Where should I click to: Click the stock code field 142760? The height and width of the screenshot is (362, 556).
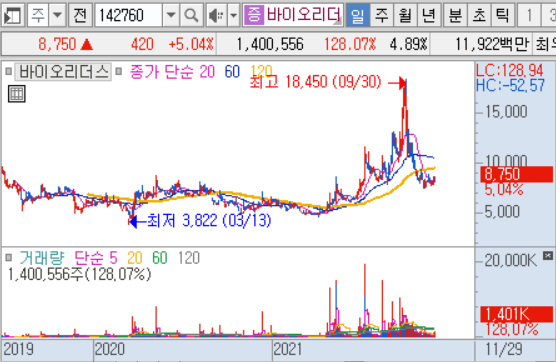pos(128,15)
